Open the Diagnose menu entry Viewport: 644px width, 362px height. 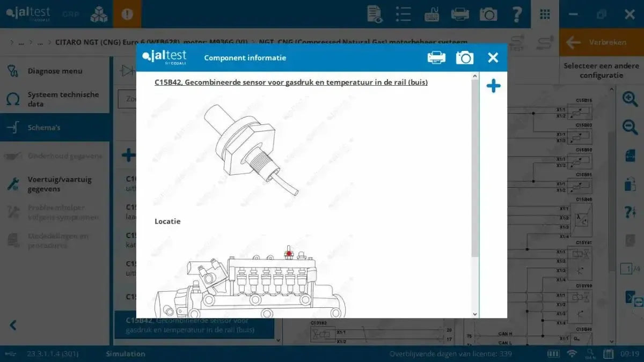coord(55,70)
